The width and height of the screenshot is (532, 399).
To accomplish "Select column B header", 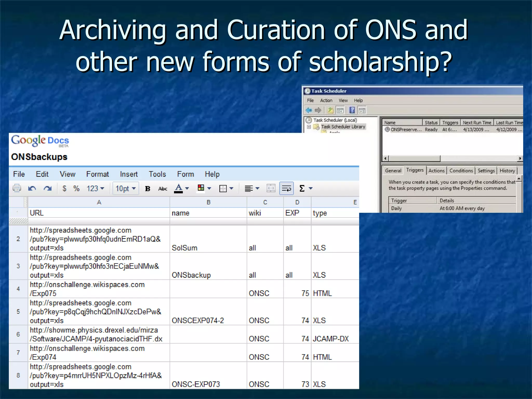I will click(208, 202).
